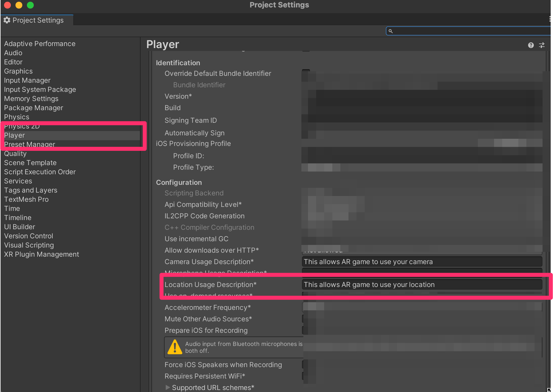
Task: Open the Accelerometer Frequency dropdown
Action: 422,307
